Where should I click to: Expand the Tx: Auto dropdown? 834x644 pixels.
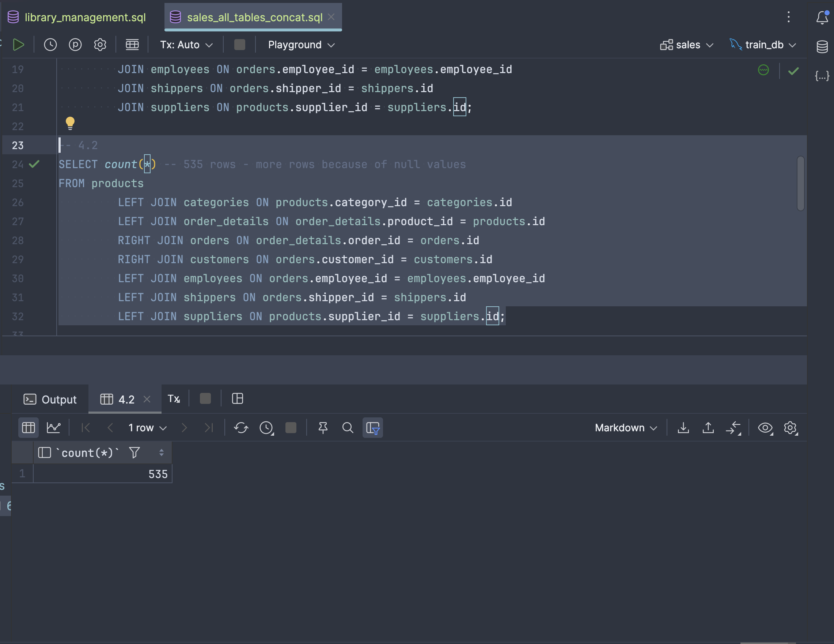(x=186, y=45)
